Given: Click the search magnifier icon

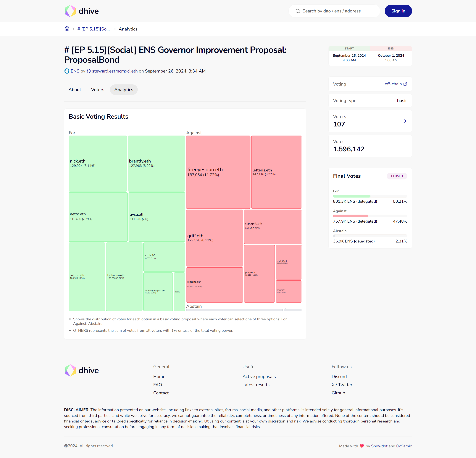Looking at the screenshot, I should pos(298,11).
